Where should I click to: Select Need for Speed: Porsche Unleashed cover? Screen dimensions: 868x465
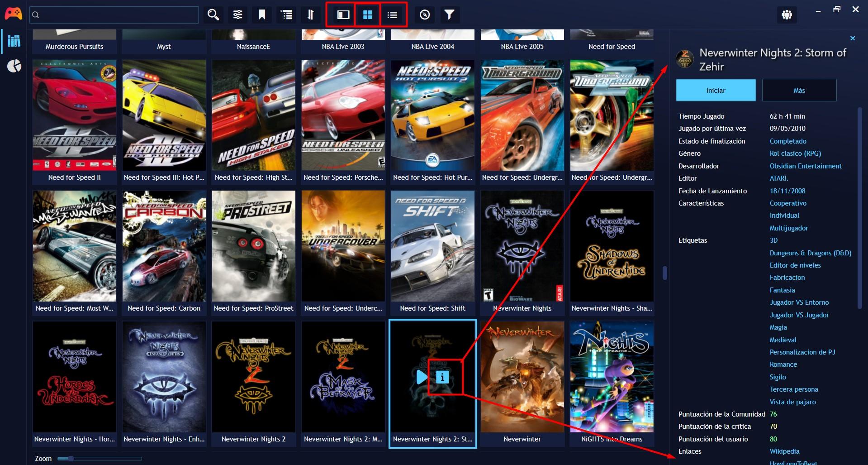(343, 115)
